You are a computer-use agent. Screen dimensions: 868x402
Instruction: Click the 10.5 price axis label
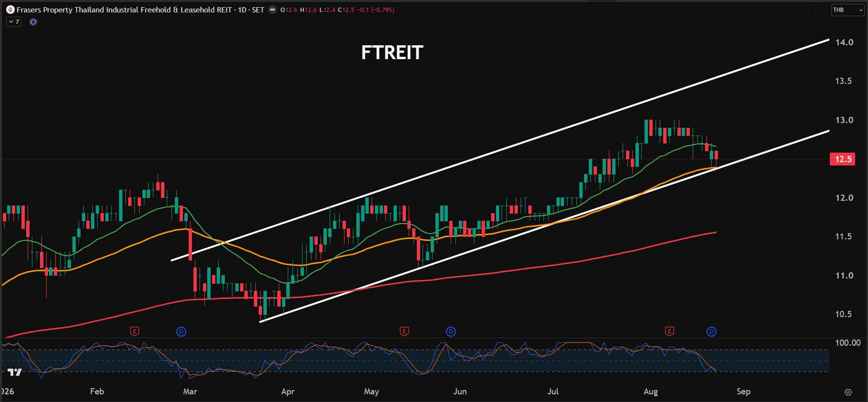click(844, 314)
